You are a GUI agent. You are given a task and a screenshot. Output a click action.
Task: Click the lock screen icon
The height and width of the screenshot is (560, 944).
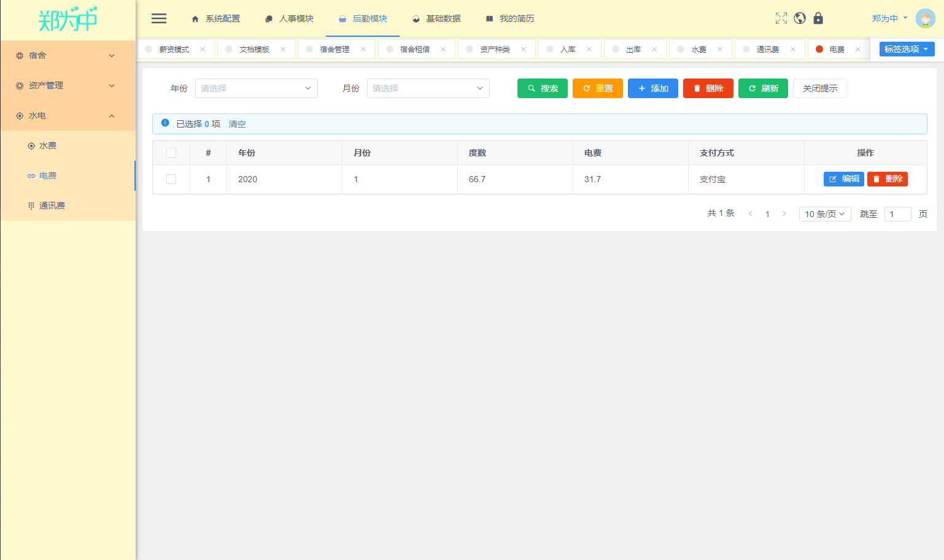point(818,18)
